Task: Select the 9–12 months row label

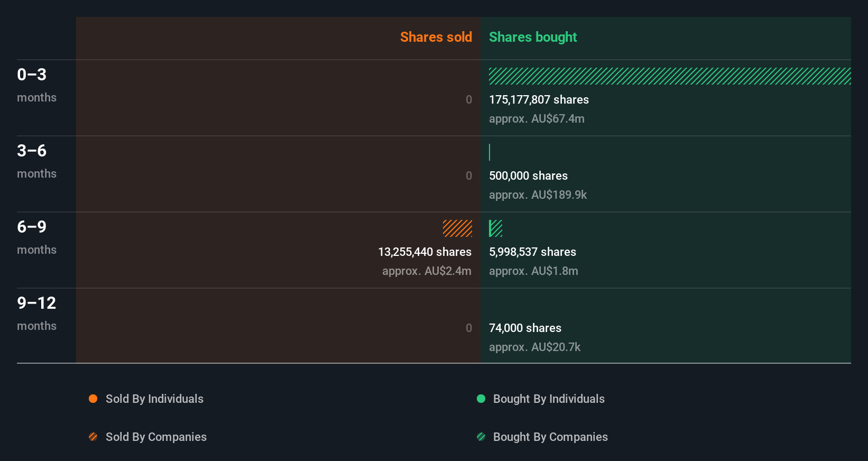Action: click(x=36, y=313)
